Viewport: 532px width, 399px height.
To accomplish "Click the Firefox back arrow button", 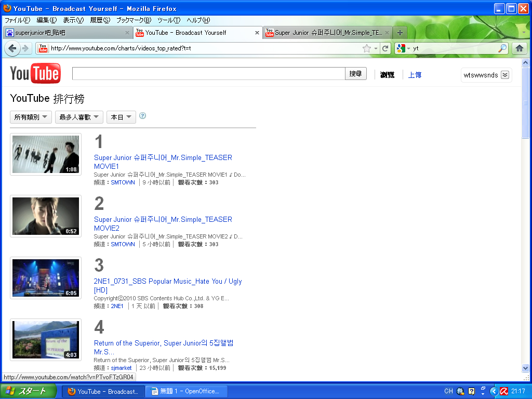I will [12, 48].
